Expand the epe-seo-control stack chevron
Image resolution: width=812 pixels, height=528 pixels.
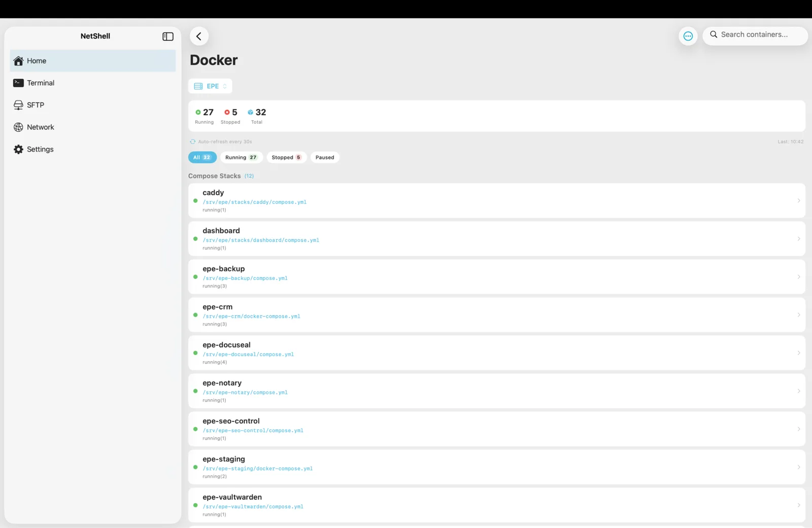pyautogui.click(x=798, y=429)
